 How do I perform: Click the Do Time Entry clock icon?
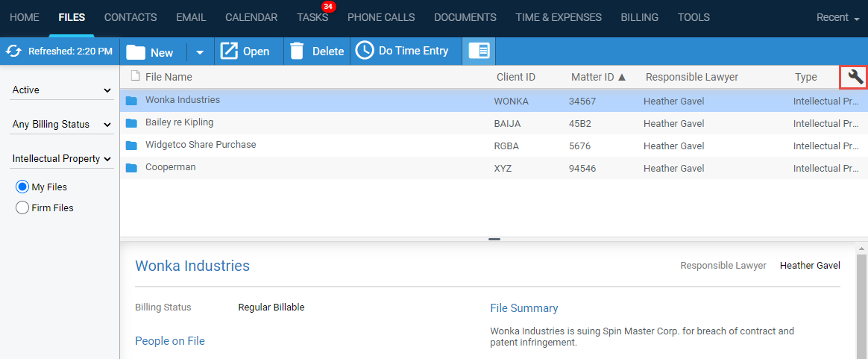pos(364,51)
